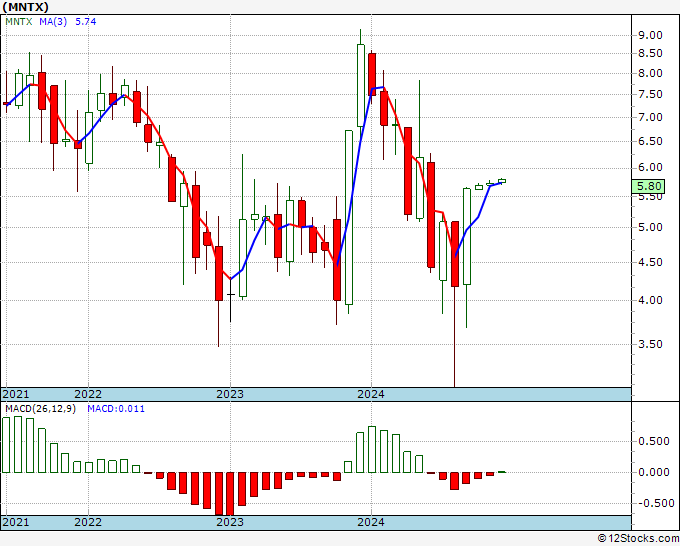Click the tall green candle peaking above 9.00
This screenshot has width=680, height=546.
360,85
